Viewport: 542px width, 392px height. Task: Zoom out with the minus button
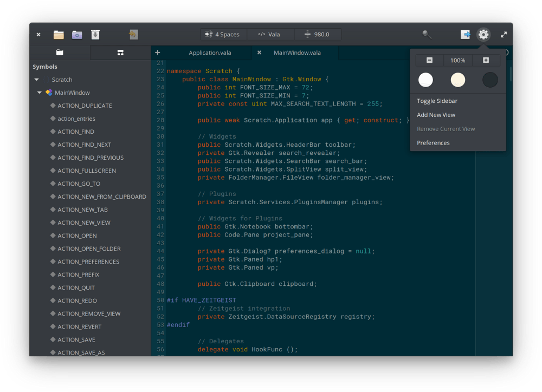pos(429,60)
